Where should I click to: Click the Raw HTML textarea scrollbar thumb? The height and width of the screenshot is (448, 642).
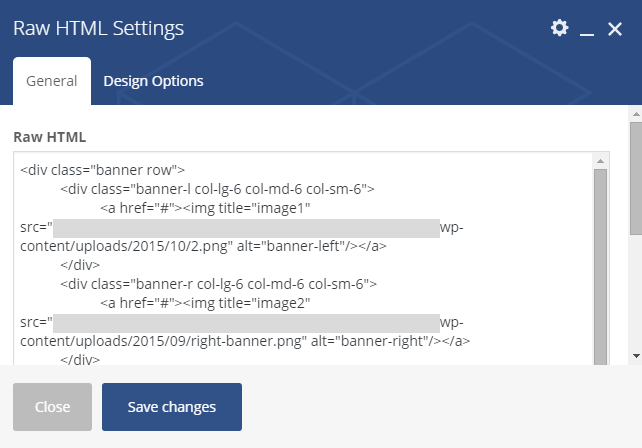pyautogui.click(x=600, y=266)
